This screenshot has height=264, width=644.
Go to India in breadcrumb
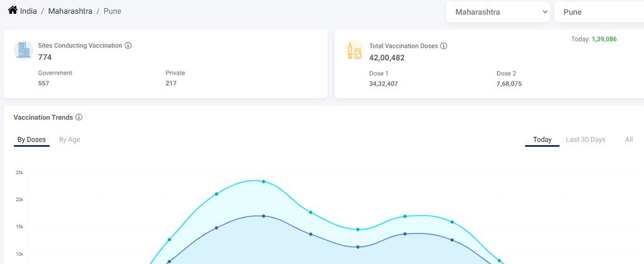tap(28, 11)
